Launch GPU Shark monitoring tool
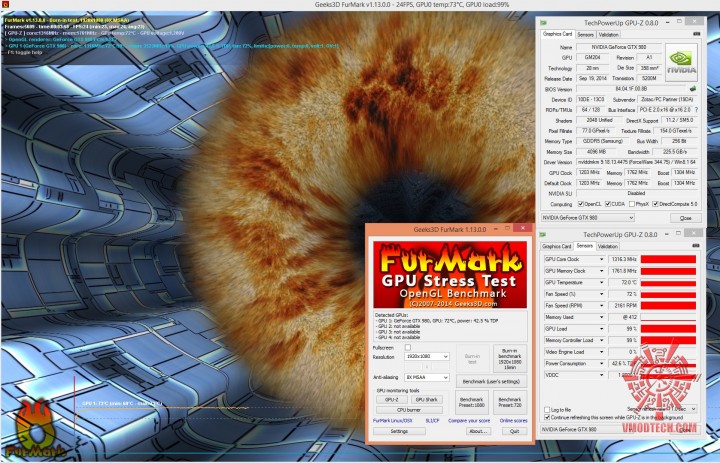The width and height of the screenshot is (720, 463). 427,400
